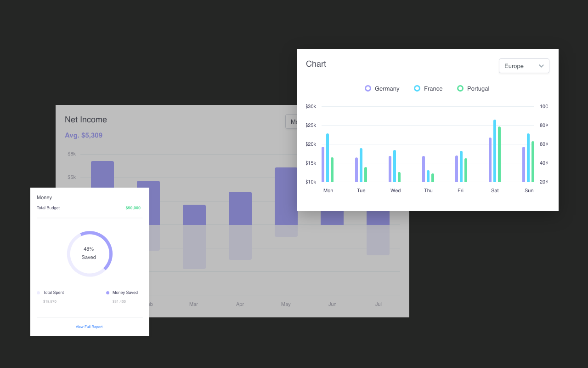The height and width of the screenshot is (368, 588).
Task: Click the Total Spent legend dot
Action: [39, 293]
